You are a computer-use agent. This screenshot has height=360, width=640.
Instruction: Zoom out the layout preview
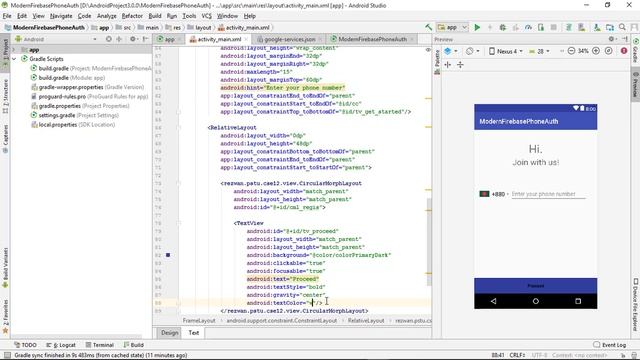571,51
